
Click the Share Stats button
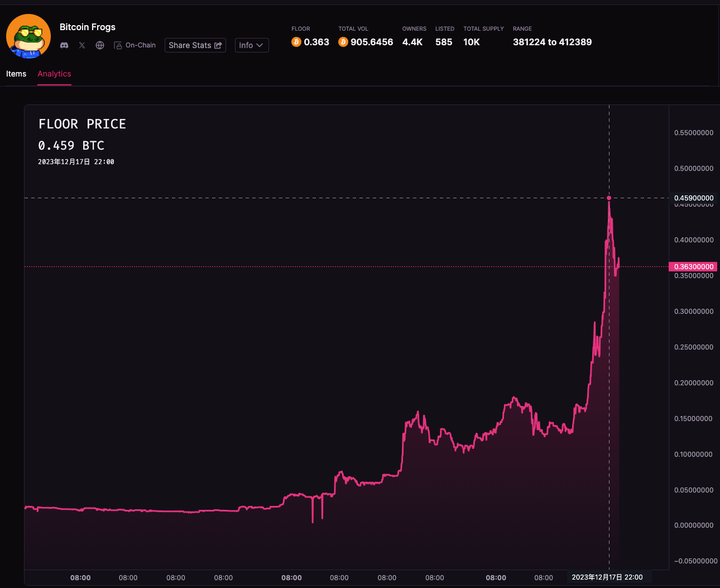coord(195,45)
